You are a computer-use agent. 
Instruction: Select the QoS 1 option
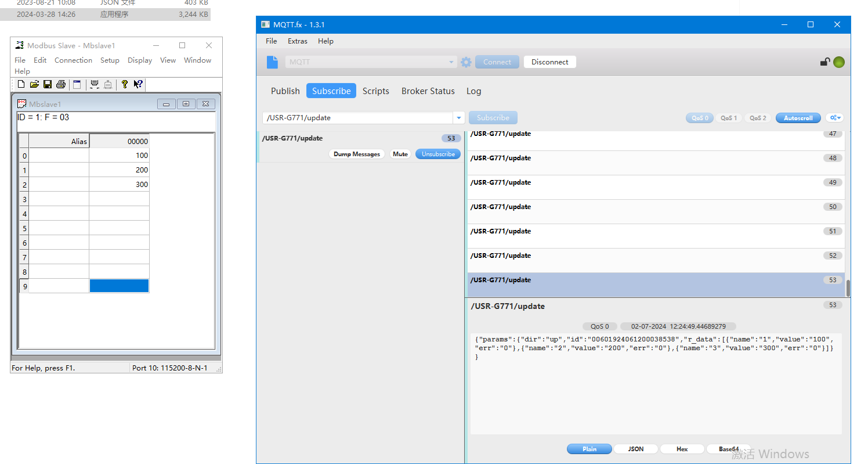(x=729, y=118)
